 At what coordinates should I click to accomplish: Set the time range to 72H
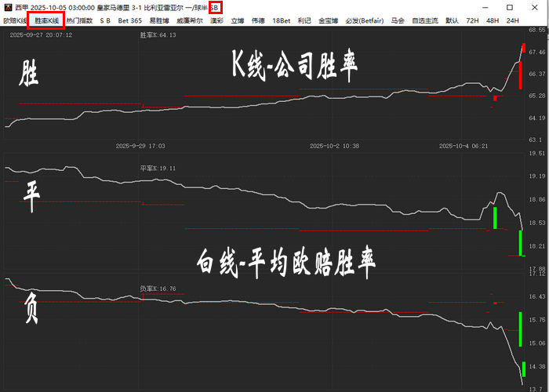pyautogui.click(x=472, y=20)
